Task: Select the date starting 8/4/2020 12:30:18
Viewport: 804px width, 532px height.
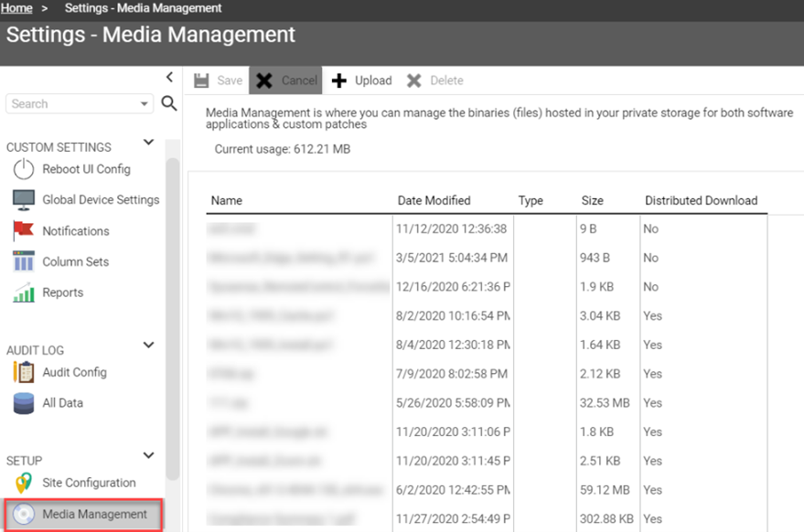Action: (453, 345)
